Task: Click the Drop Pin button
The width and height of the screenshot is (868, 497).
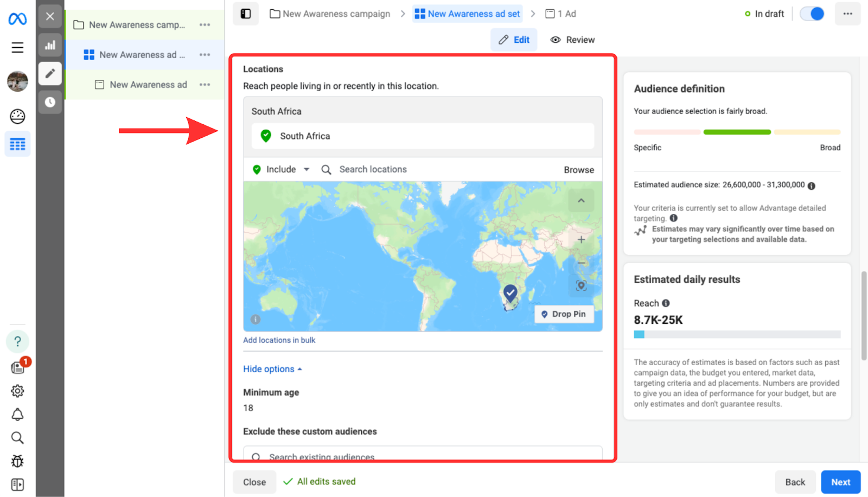Action: tap(564, 314)
